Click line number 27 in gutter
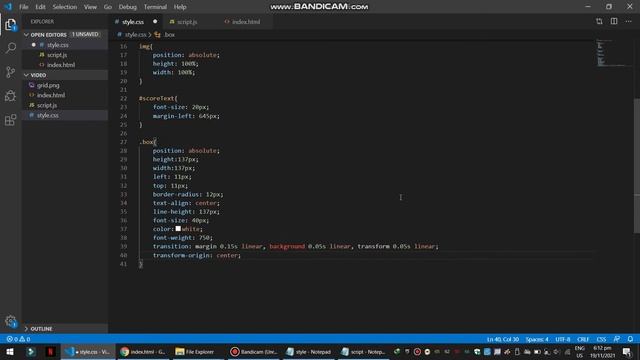 click(x=124, y=142)
